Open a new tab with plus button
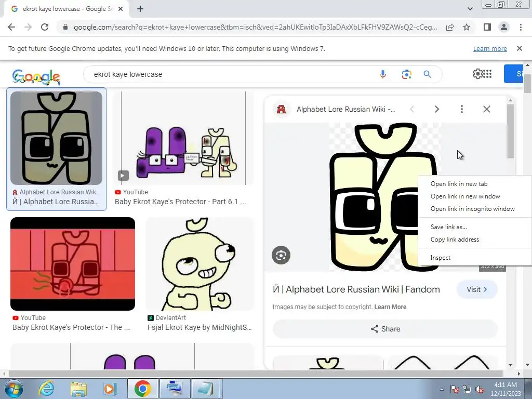This screenshot has width=532, height=399. point(140,9)
